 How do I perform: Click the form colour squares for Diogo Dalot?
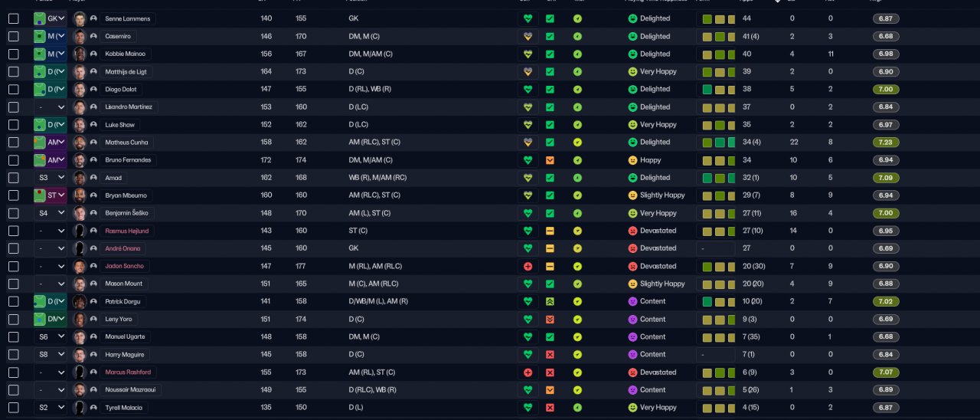(718, 90)
